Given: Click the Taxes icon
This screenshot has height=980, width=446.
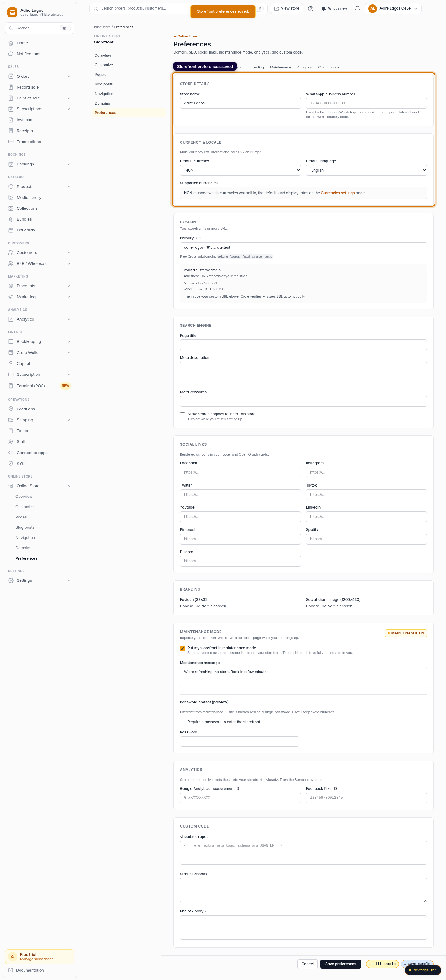Looking at the screenshot, I should click(x=11, y=431).
